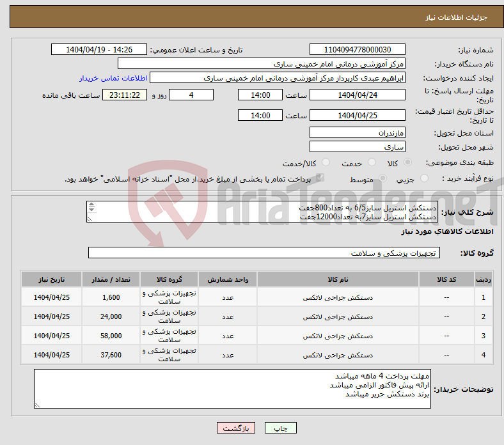Screen dimensions: 504x445
Task: Click the نام دستگاه خریدار field
Action: (x=262, y=64)
